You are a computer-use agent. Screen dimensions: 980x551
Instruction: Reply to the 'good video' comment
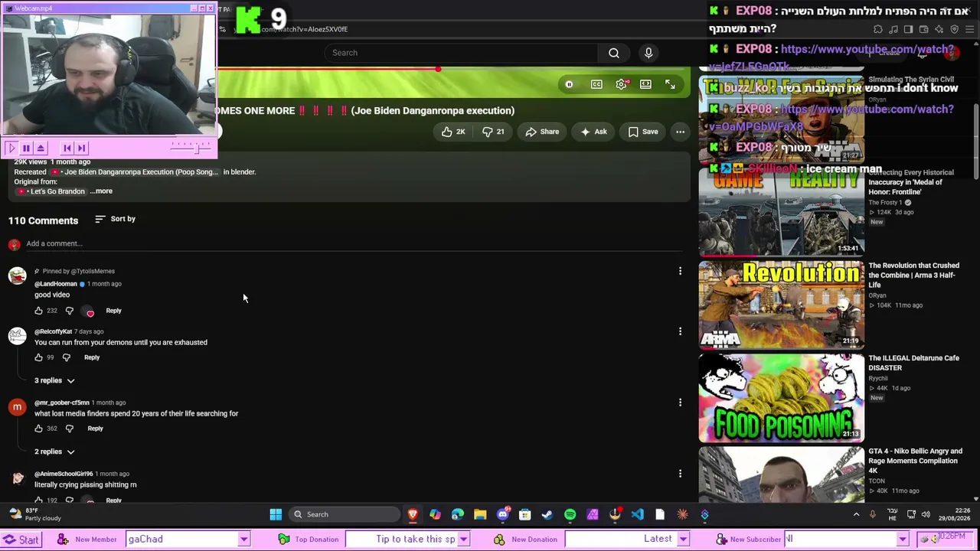[x=113, y=311]
